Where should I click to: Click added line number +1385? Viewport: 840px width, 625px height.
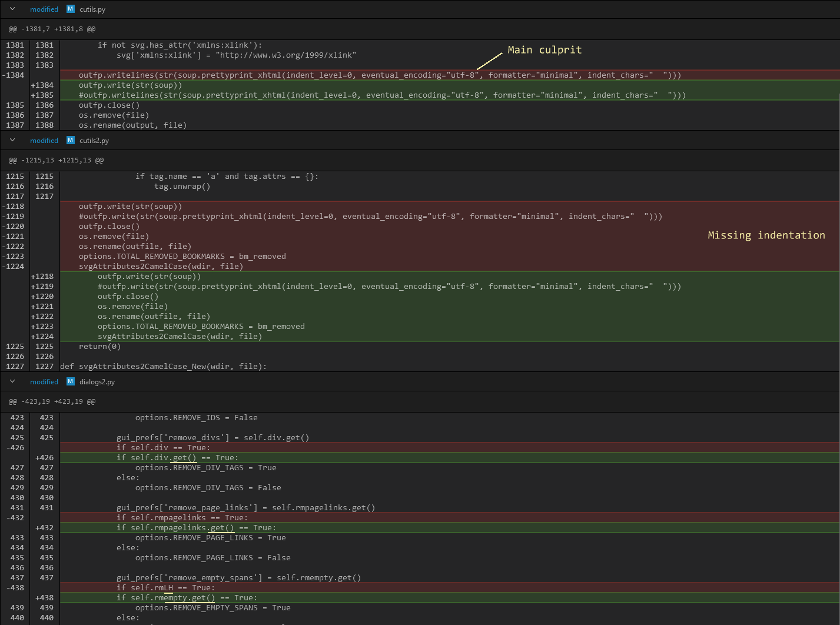(42, 95)
